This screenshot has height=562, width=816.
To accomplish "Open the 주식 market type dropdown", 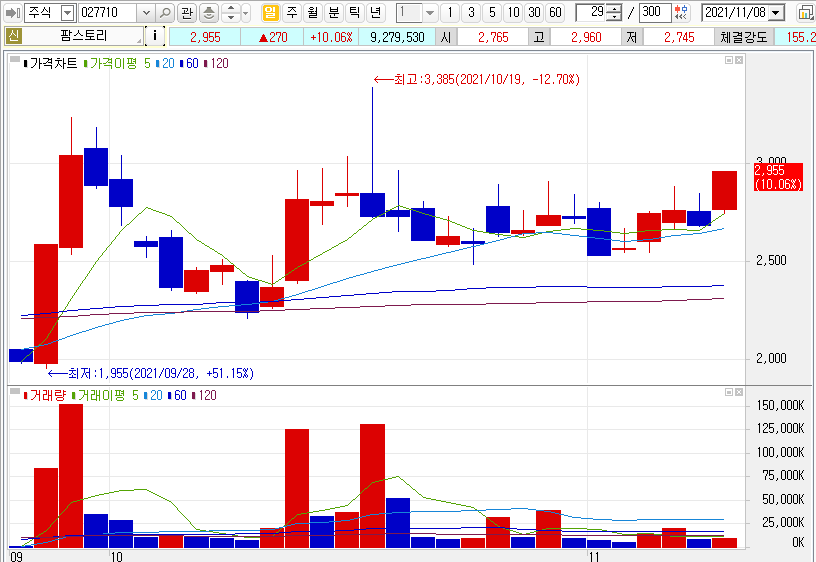I will pyautogui.click(x=68, y=12).
